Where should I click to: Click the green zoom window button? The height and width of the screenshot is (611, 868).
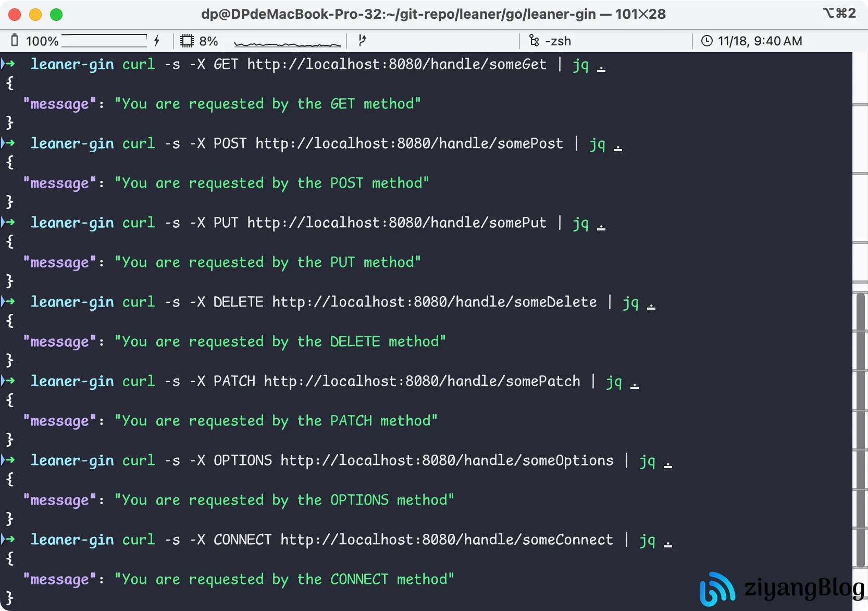(x=56, y=15)
